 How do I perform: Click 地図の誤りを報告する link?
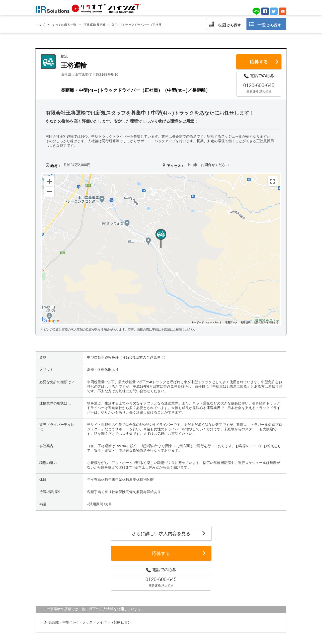(266, 323)
